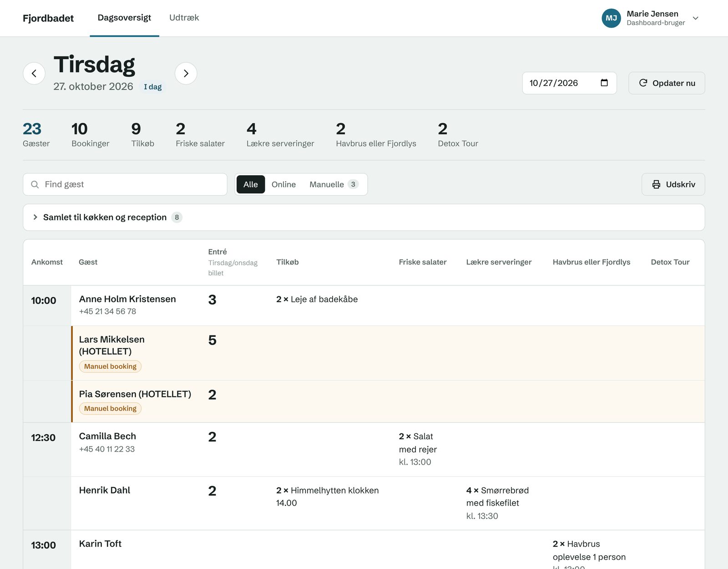Click the 2 Detox Tour stat
The height and width of the screenshot is (569, 728).
[458, 134]
